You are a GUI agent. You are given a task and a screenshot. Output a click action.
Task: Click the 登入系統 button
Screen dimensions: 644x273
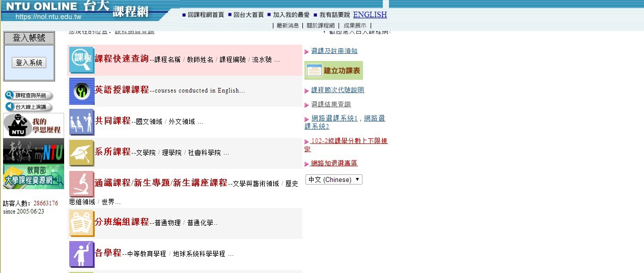(x=29, y=63)
